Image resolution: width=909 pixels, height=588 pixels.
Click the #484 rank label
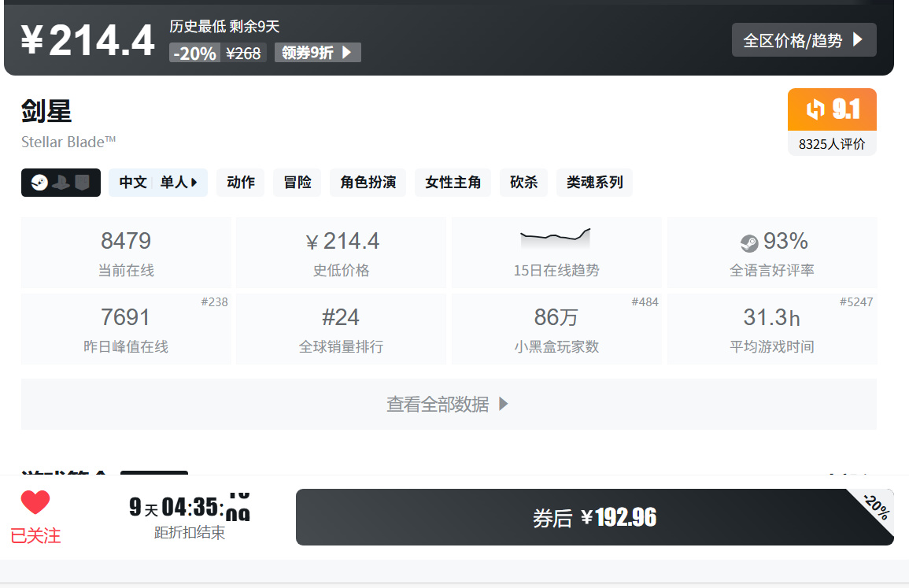[645, 301]
